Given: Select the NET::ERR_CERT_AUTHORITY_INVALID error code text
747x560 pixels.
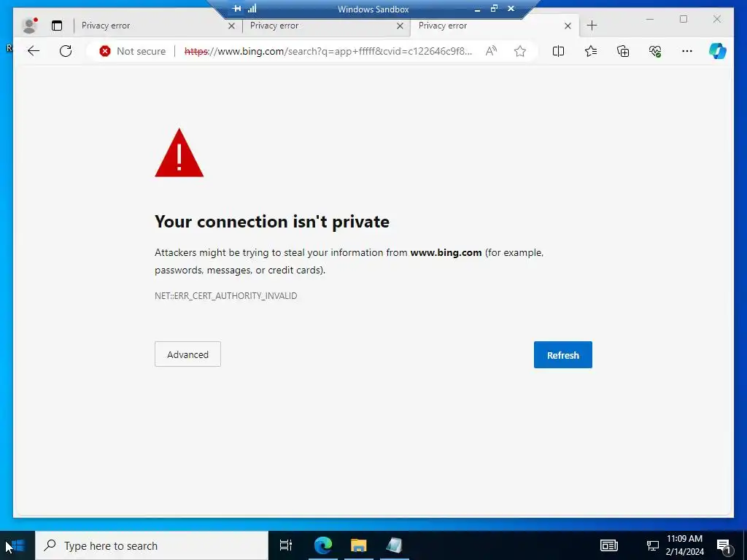Looking at the screenshot, I should 226,296.
